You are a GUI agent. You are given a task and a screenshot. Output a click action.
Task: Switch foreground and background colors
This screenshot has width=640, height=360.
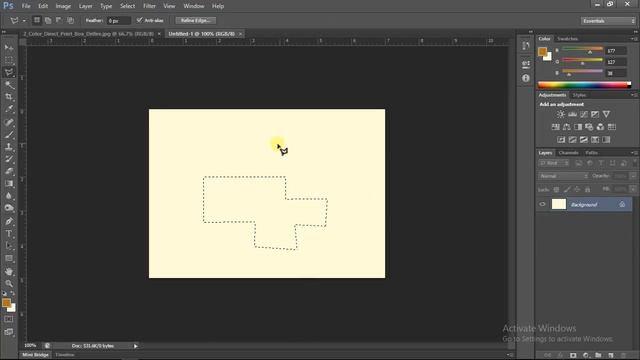pos(13,293)
